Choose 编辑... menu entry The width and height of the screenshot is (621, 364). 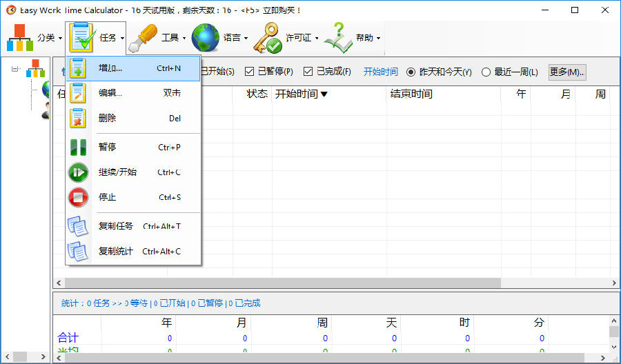(133, 93)
